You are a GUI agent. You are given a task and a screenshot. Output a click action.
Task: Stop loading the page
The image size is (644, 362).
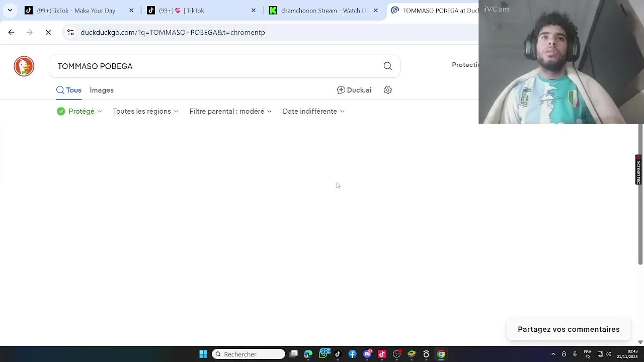pos(48,32)
